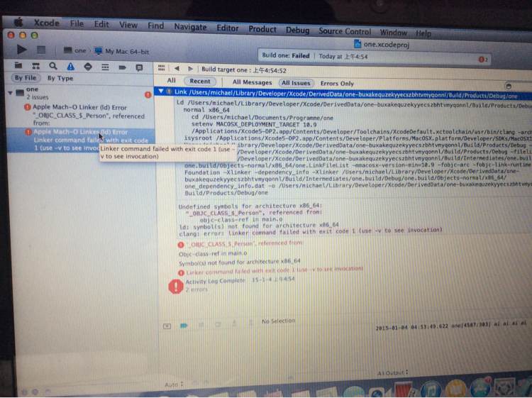Open the Edit menu
532x398 pixels.
(x=101, y=24)
